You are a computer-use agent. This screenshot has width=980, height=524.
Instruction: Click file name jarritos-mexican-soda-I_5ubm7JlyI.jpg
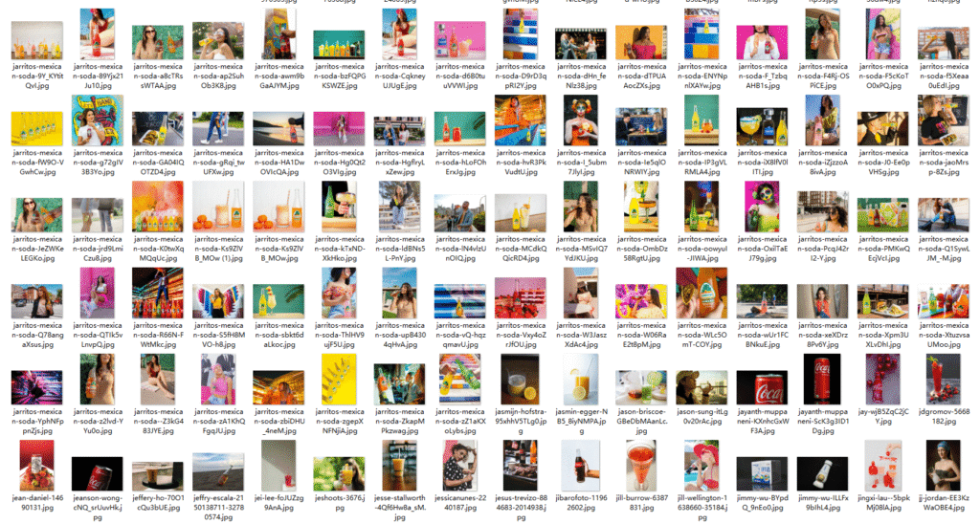[x=581, y=163]
